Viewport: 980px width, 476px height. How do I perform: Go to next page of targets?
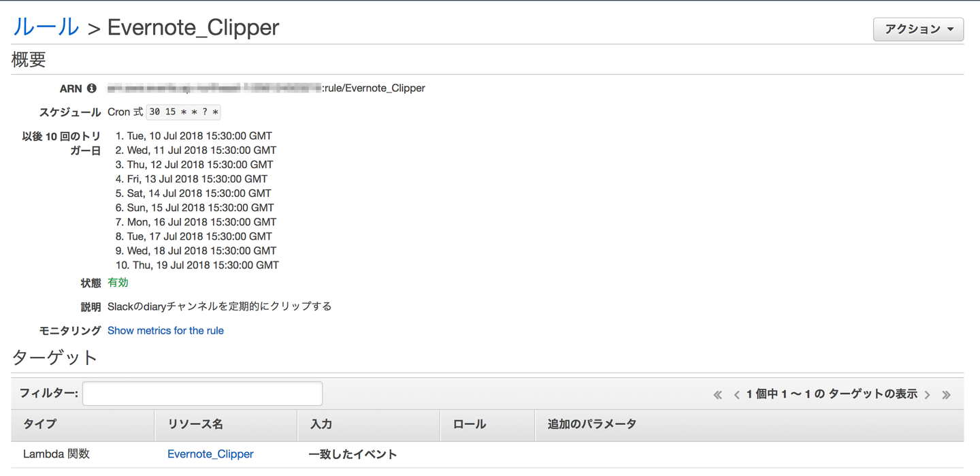coord(927,394)
